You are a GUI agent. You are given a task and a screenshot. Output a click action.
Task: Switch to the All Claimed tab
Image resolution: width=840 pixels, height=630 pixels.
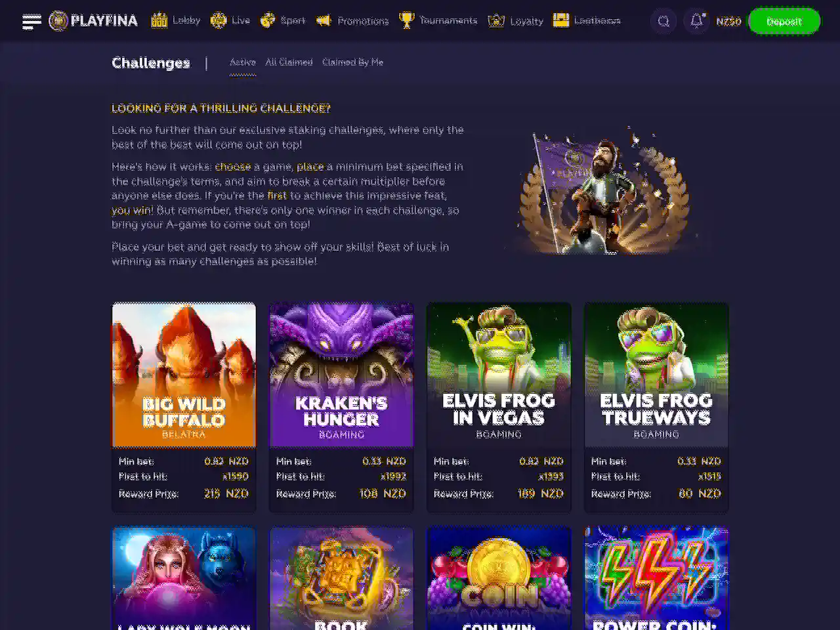[x=289, y=62]
